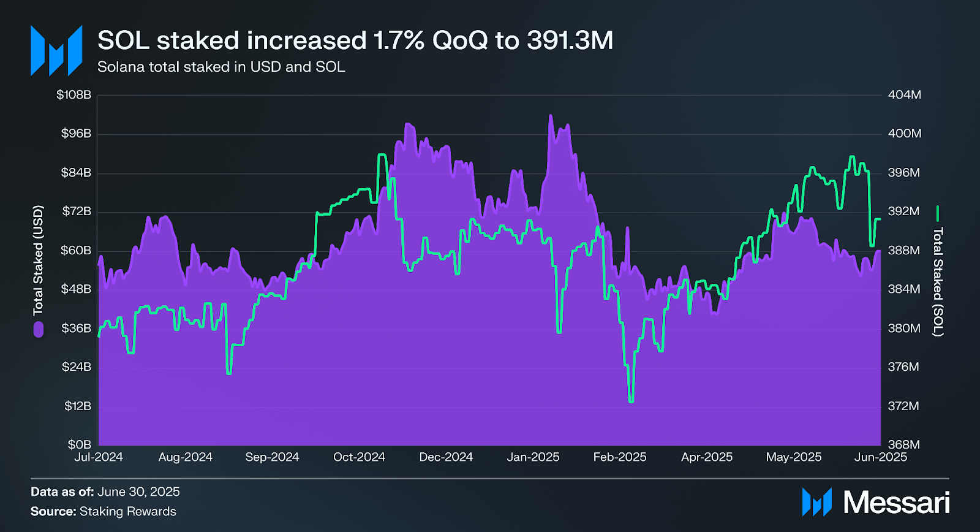Click the 404M label on right axis

pyautogui.click(x=904, y=95)
